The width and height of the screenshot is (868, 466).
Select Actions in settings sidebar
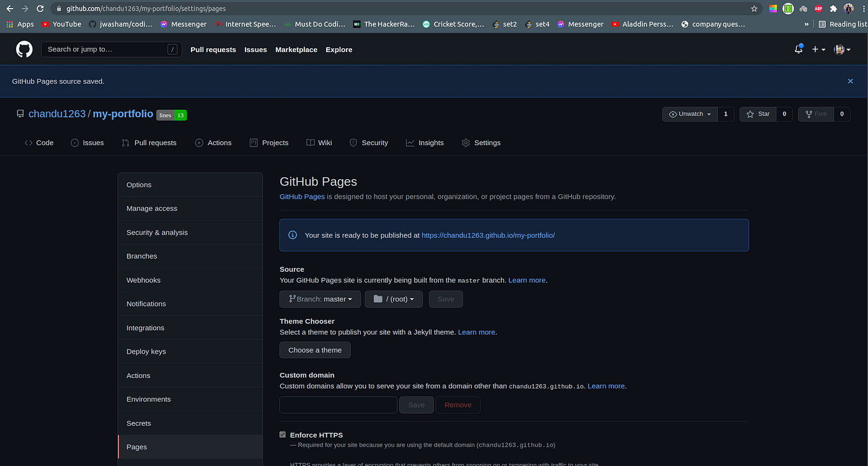(190, 375)
